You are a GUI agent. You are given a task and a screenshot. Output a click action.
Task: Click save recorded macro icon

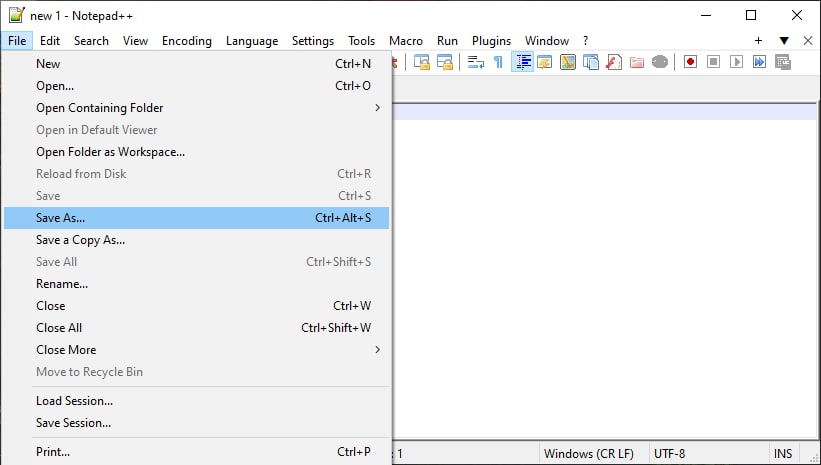pyautogui.click(x=783, y=62)
